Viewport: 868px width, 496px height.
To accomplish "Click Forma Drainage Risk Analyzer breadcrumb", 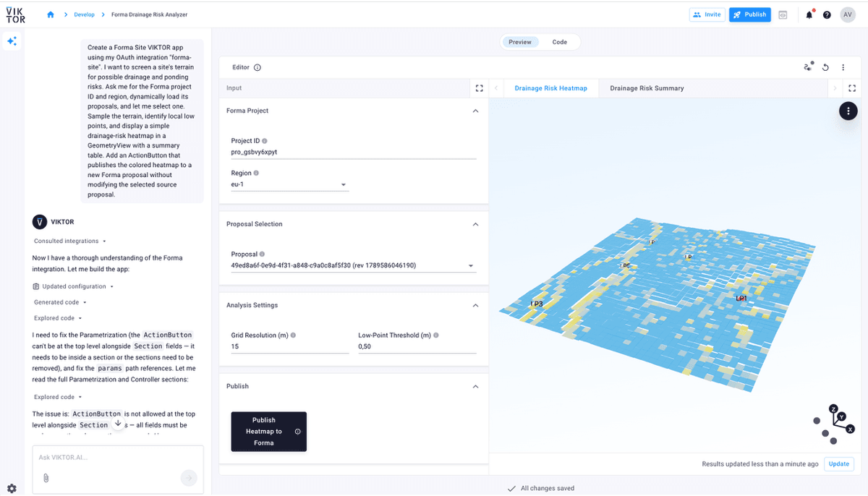I will tap(150, 14).
